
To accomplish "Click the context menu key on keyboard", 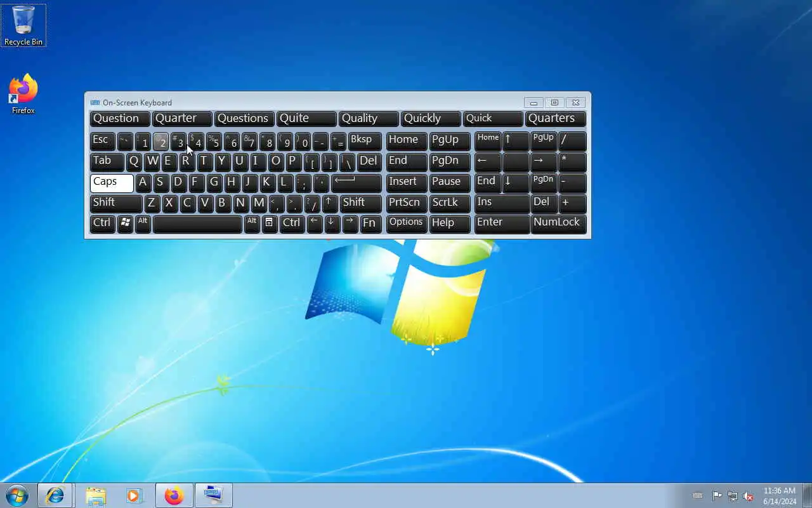I will pos(270,224).
